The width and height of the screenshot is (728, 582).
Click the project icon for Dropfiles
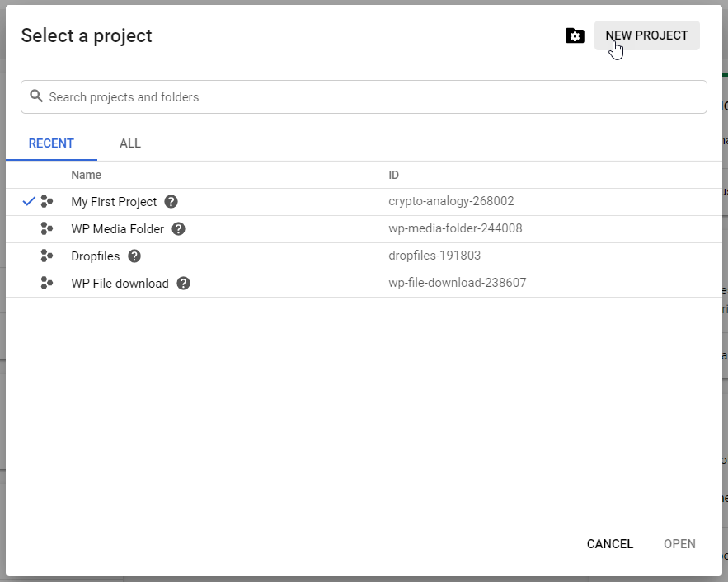[x=47, y=256]
